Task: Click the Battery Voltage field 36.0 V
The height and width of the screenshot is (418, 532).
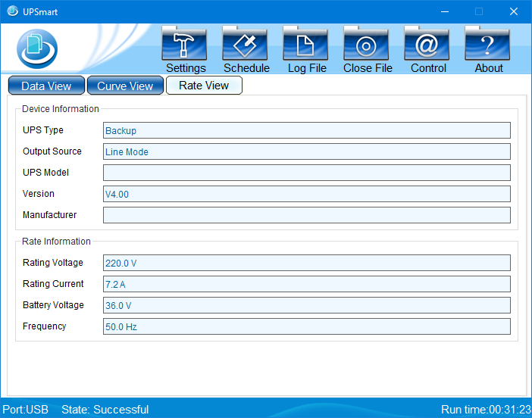Action: pyautogui.click(x=307, y=305)
